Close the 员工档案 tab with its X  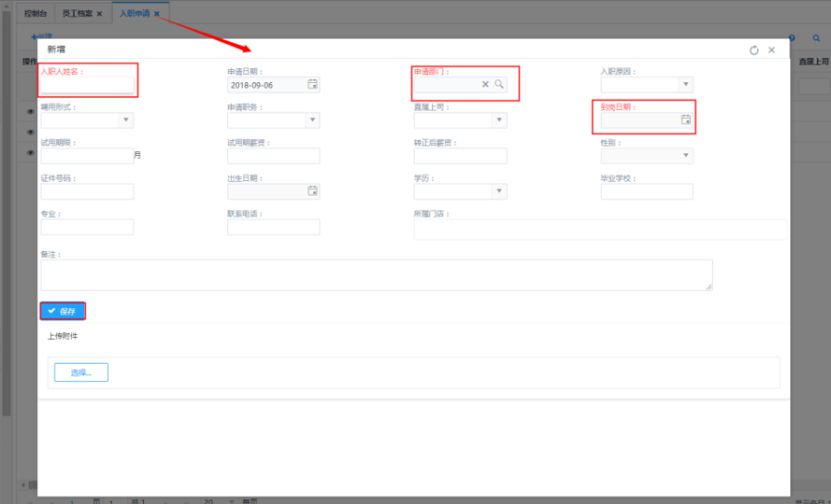pos(100,14)
